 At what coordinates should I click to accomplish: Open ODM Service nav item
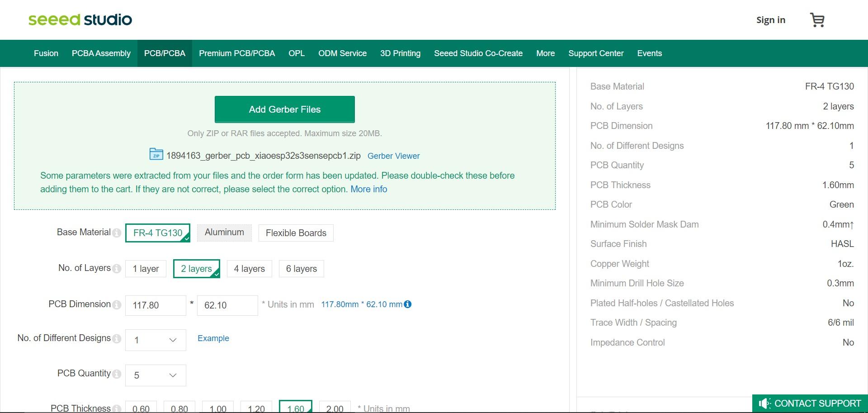[x=342, y=53]
